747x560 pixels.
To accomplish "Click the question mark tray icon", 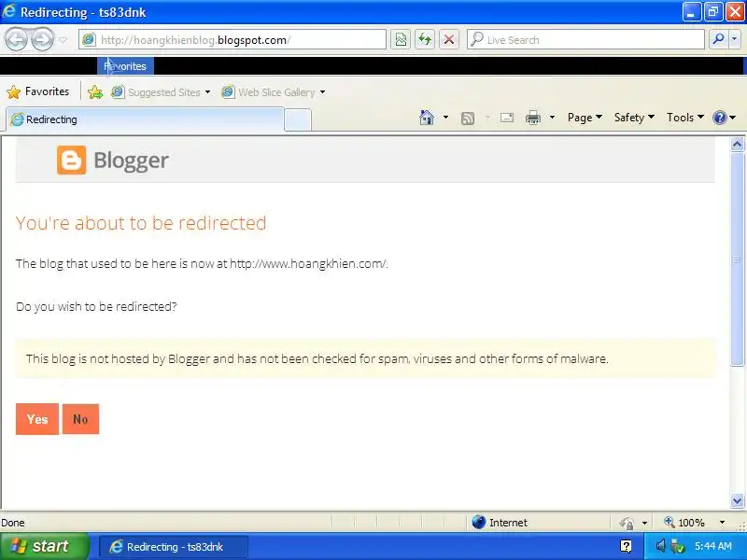I will (x=626, y=546).
